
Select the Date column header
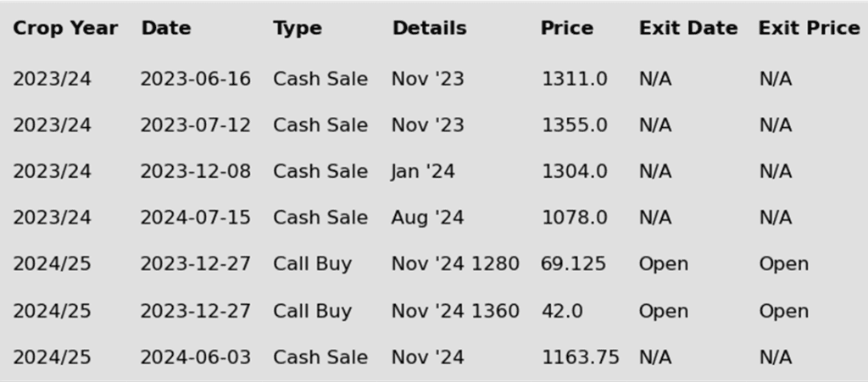coord(166,28)
